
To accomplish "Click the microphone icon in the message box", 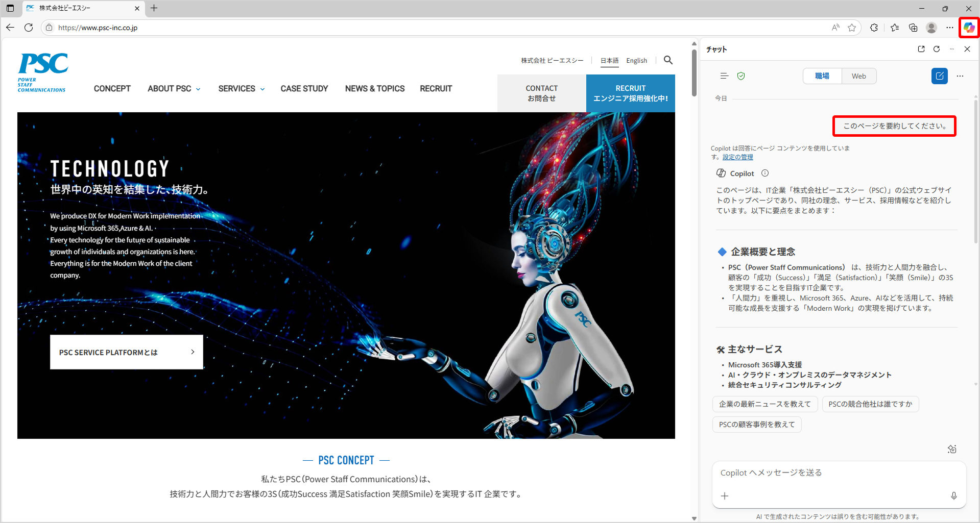I will coord(953,496).
